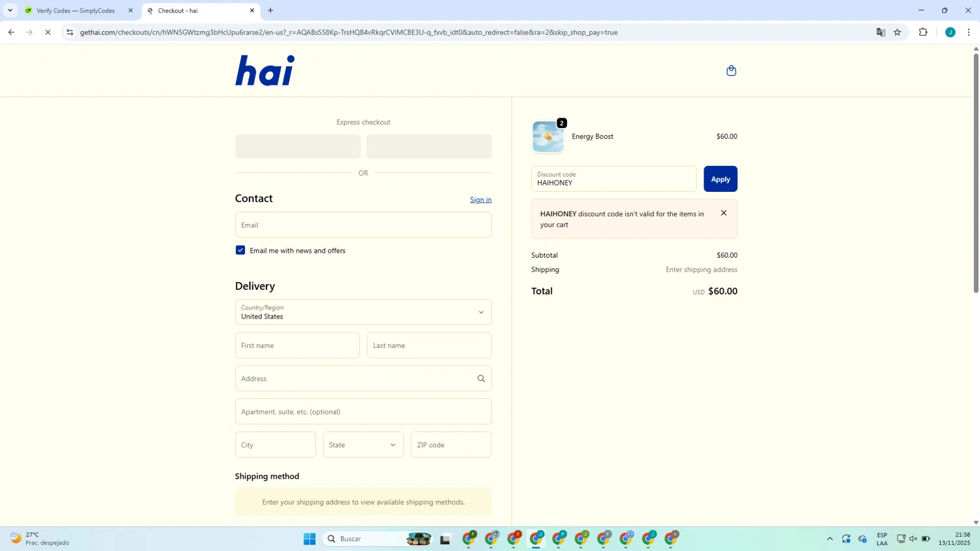Open the battery status tray icon
980x551 pixels.
tap(926, 539)
